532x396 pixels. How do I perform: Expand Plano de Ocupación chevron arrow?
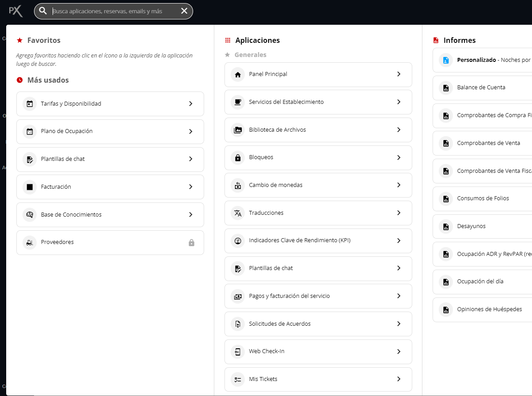(x=190, y=132)
